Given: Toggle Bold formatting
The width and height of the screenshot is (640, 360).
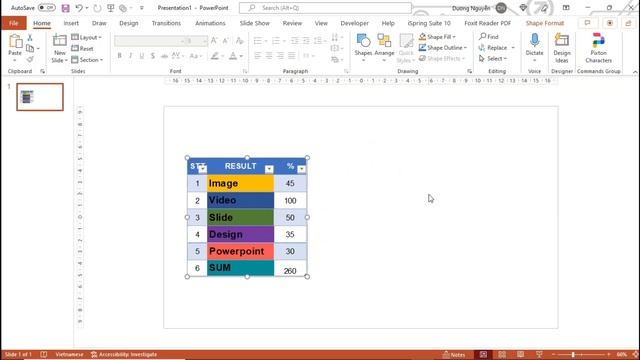Looking at the screenshot, I should click(120, 56).
